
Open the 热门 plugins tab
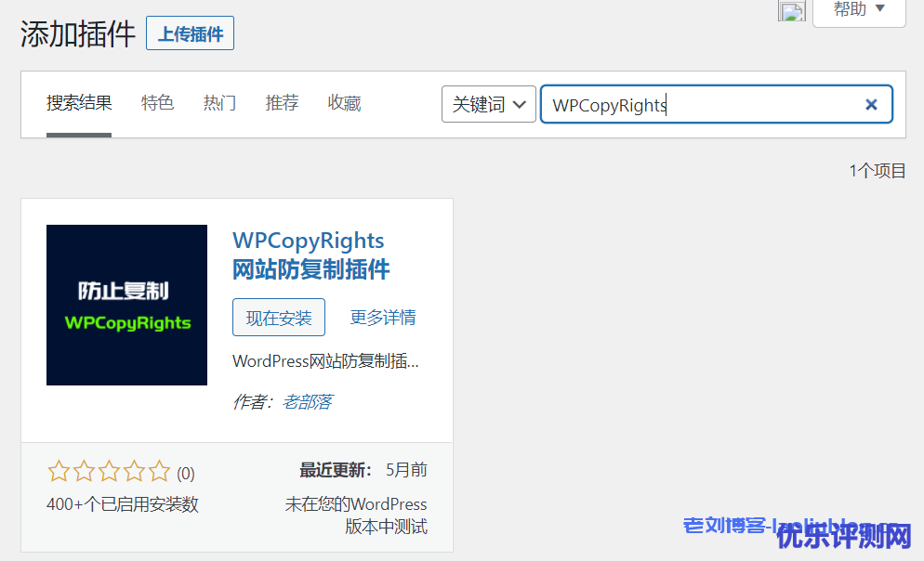coord(219,103)
